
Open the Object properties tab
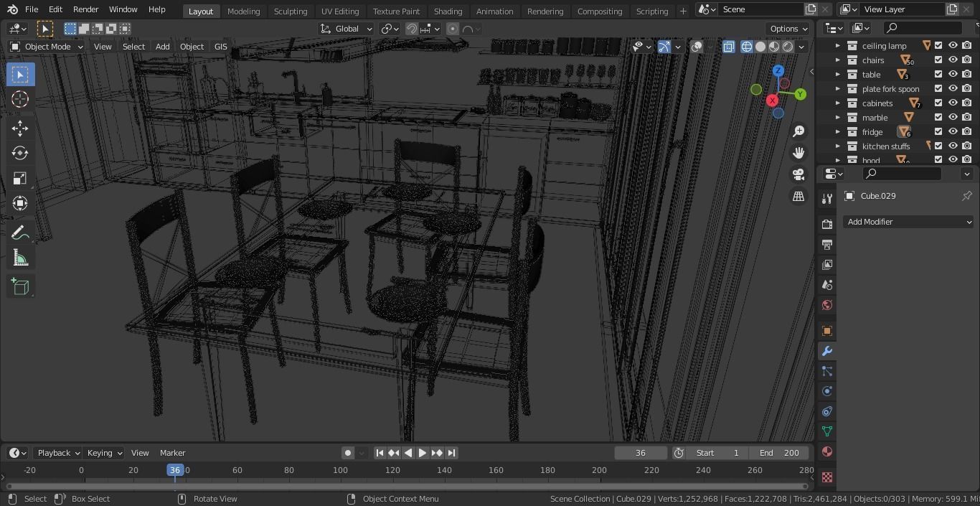coord(827,331)
